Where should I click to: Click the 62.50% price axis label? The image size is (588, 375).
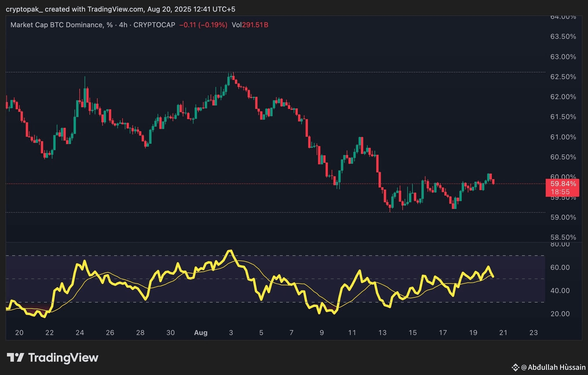(x=563, y=77)
